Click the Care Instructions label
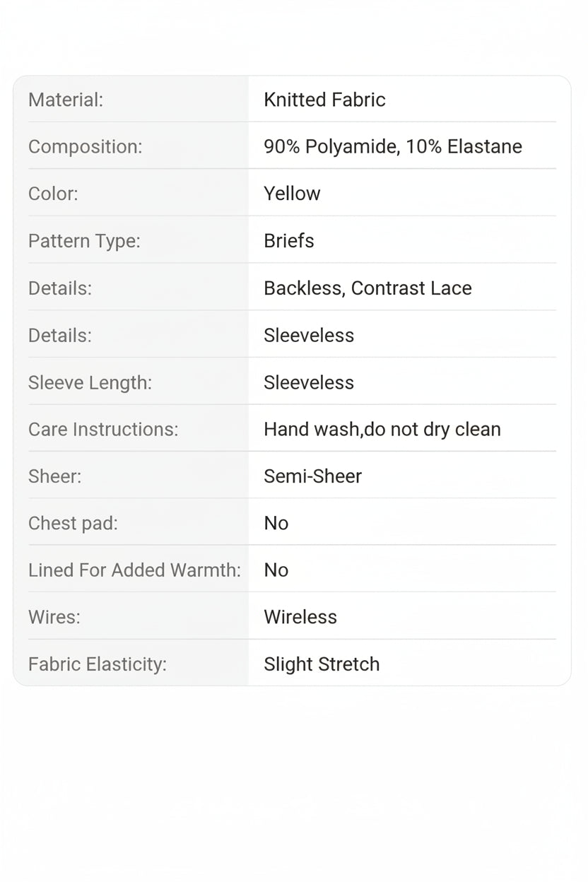Screen dimensions: 588x882 [x=103, y=429]
